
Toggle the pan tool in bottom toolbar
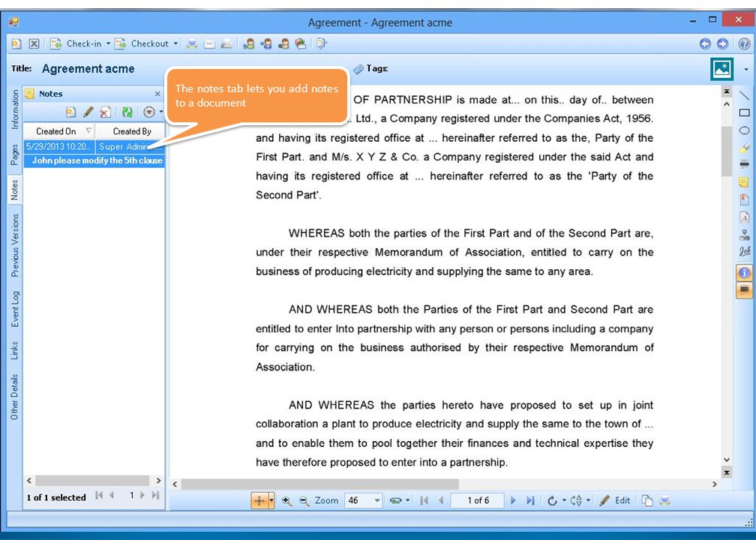pyautogui.click(x=259, y=501)
